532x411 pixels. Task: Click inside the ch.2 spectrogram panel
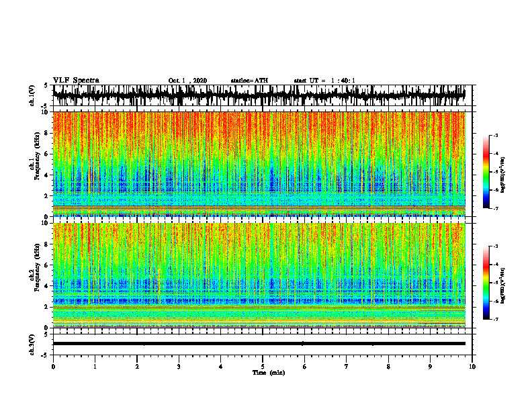click(259, 275)
